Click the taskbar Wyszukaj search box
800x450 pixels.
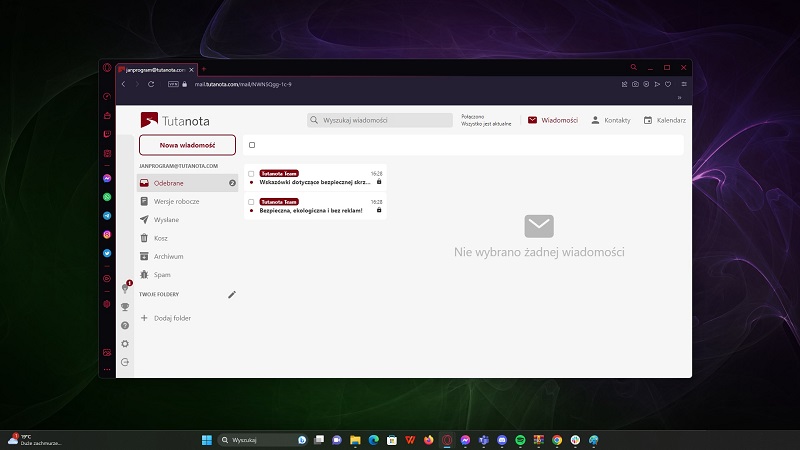pos(263,440)
